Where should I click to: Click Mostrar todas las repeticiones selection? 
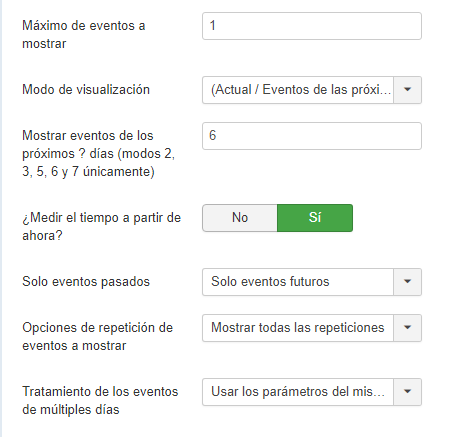(298, 328)
